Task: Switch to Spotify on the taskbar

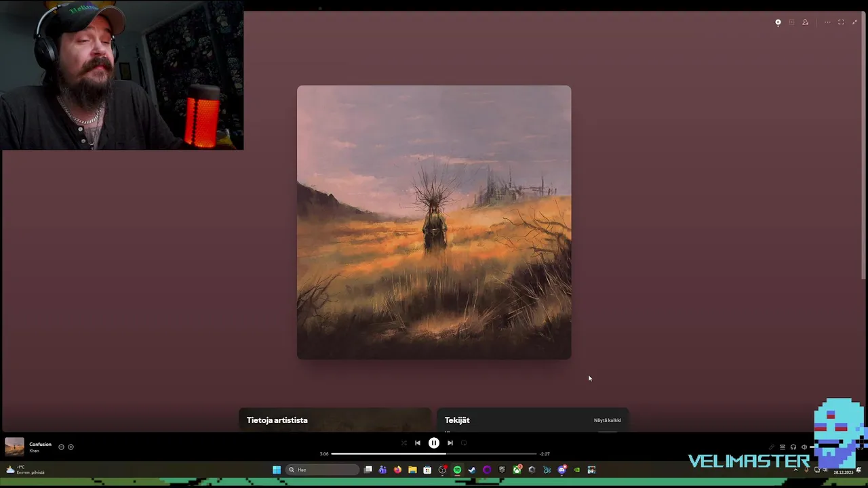Action: [x=457, y=470]
